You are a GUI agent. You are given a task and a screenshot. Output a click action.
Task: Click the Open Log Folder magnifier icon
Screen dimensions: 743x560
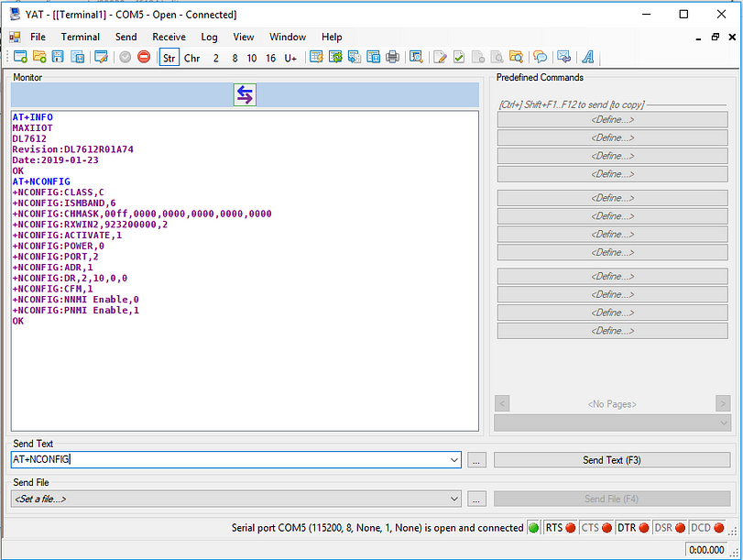[x=516, y=58]
